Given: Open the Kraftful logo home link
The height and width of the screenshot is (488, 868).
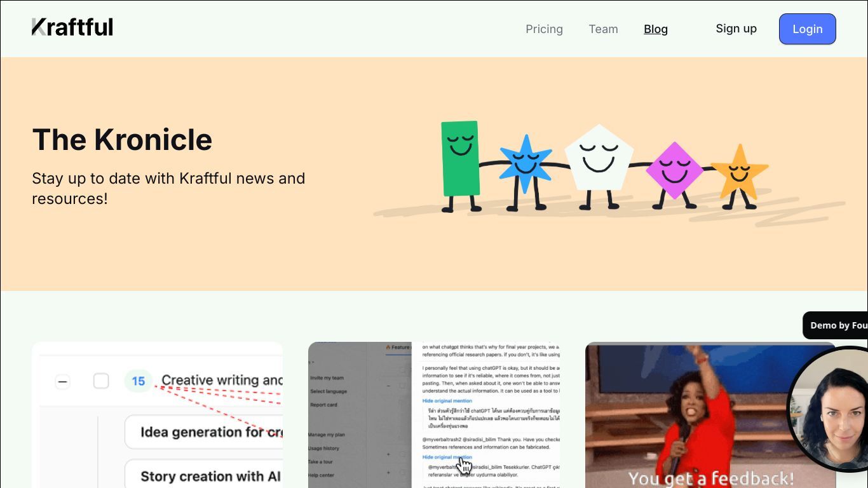Looking at the screenshot, I should [x=72, y=27].
